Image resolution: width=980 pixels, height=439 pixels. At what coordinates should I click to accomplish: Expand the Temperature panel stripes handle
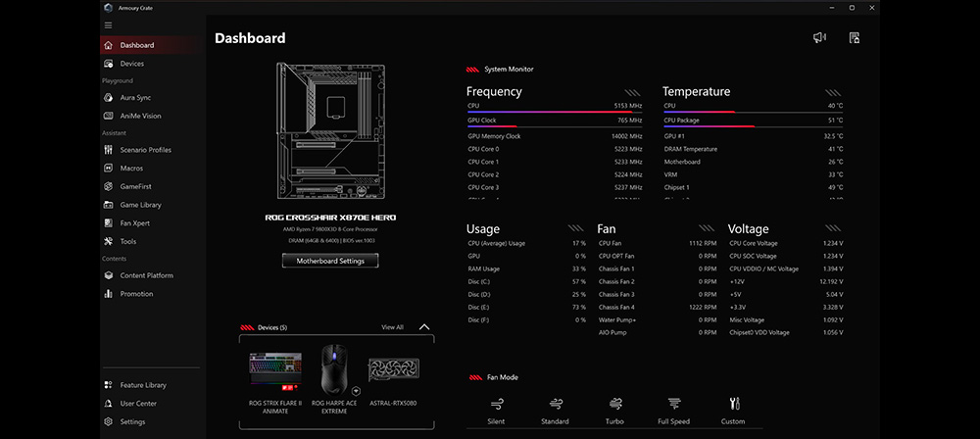tap(833, 92)
